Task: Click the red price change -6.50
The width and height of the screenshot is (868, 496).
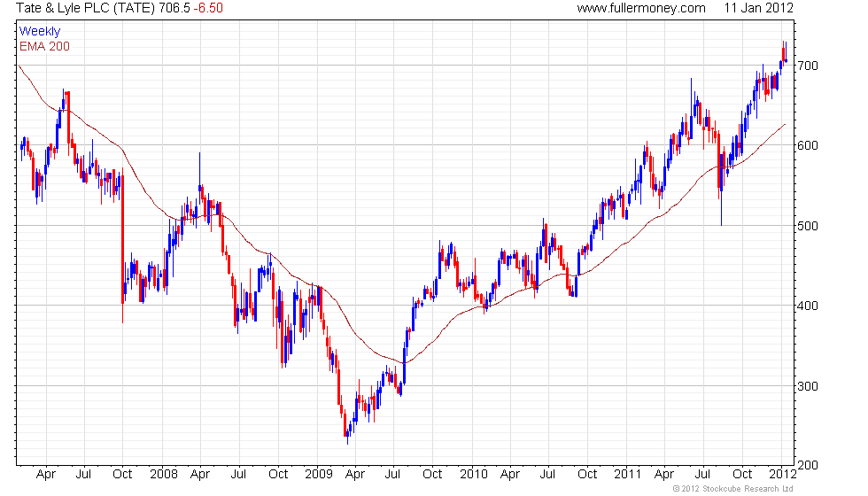Action: tap(208, 8)
